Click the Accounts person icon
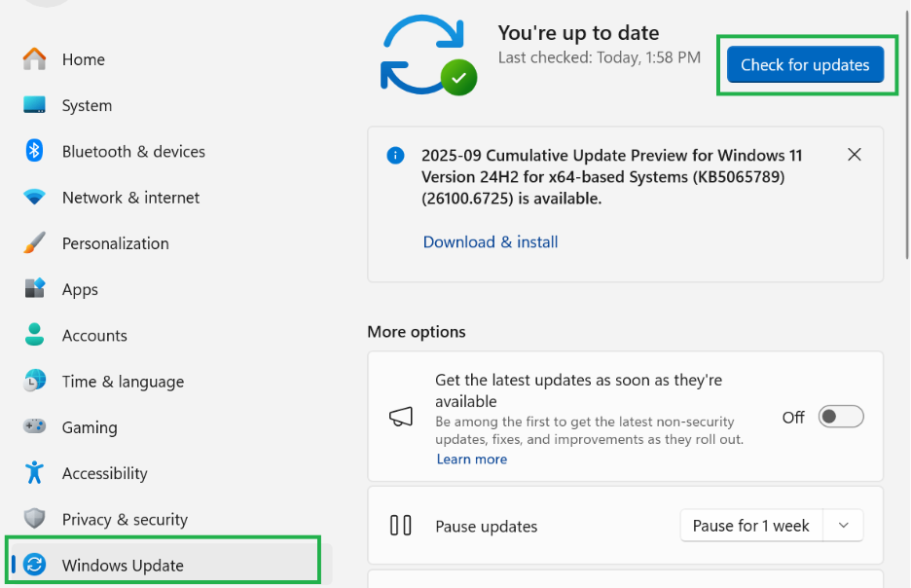 pyautogui.click(x=34, y=335)
